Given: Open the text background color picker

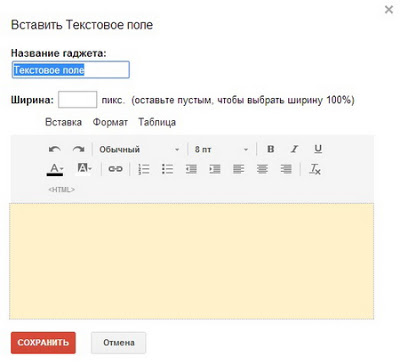Looking at the screenshot, I should coord(84,168).
